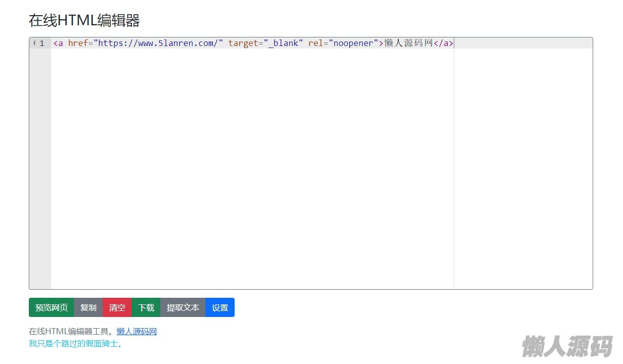The width and height of the screenshot is (623, 364).
Task: Click the 在线HTML编辑器 page heading
Action: point(84,21)
